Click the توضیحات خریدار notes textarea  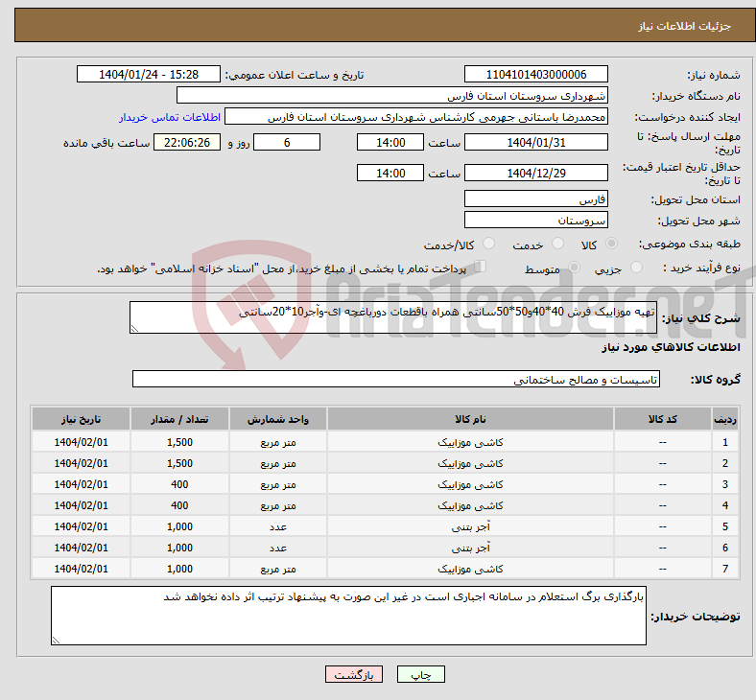click(x=348, y=616)
